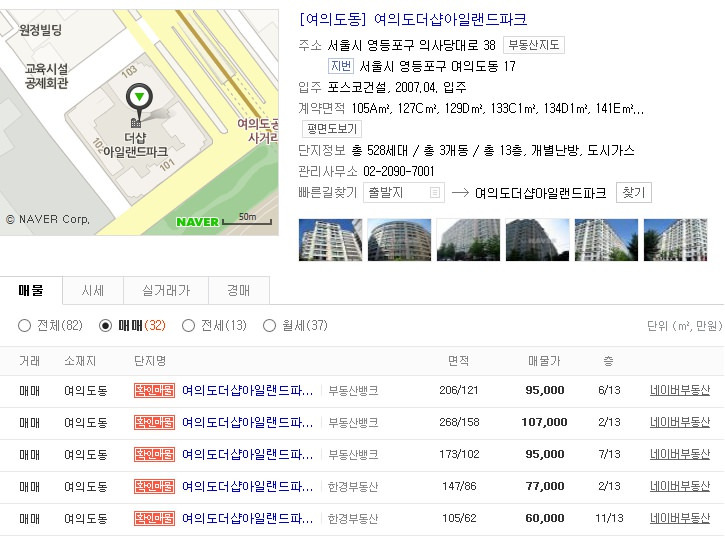Select the 전세(13) radio button
This screenshot has height=537, width=725.
click(188, 326)
